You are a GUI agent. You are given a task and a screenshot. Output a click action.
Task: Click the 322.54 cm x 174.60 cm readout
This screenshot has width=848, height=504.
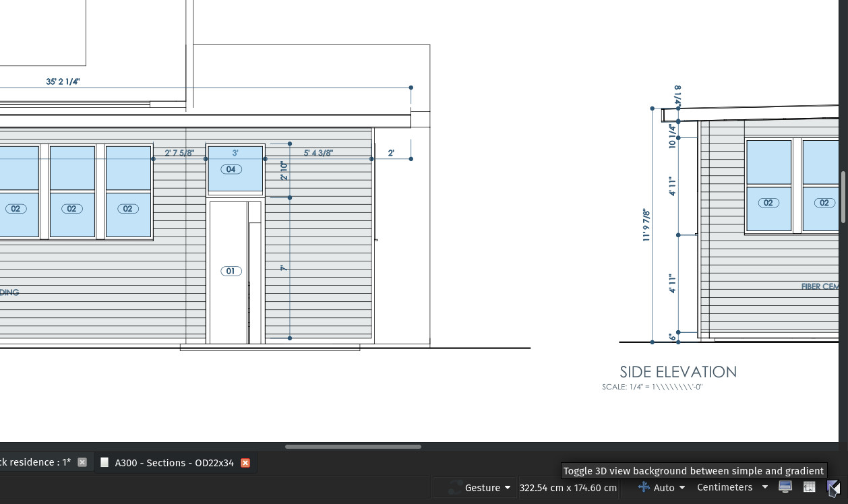[568, 487]
